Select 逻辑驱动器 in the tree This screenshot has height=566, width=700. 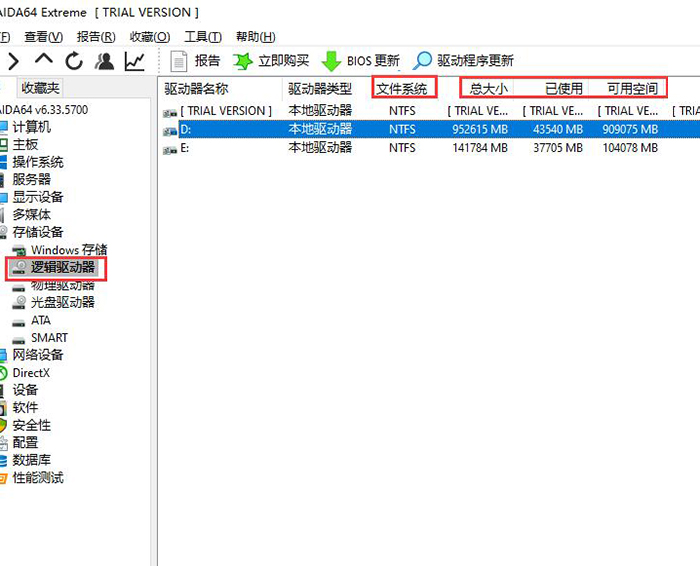pos(62,267)
